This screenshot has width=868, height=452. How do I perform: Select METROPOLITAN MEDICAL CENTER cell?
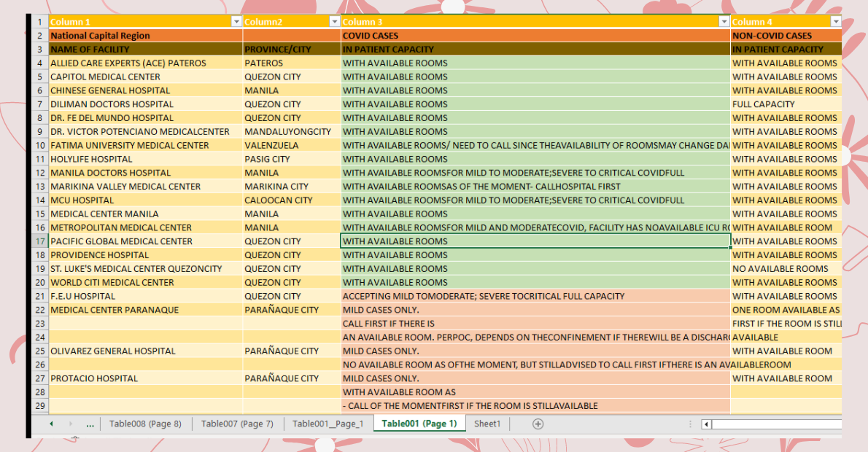coord(146,227)
